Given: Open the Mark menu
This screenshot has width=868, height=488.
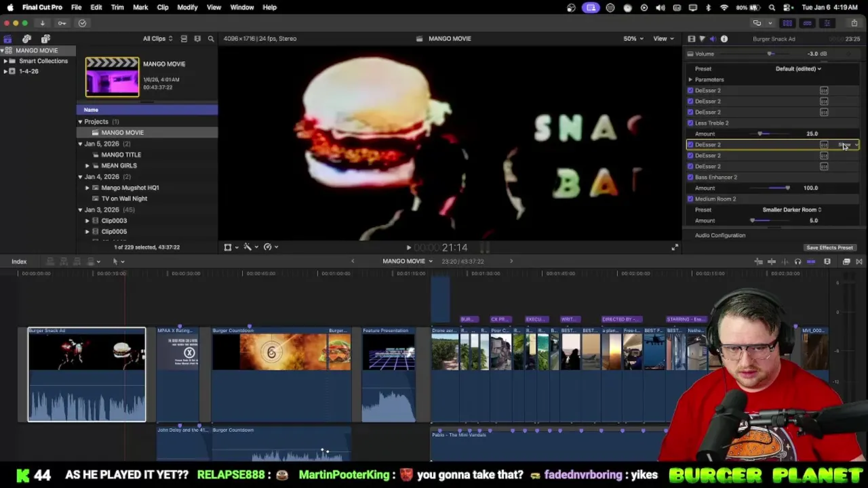Looking at the screenshot, I should [140, 7].
